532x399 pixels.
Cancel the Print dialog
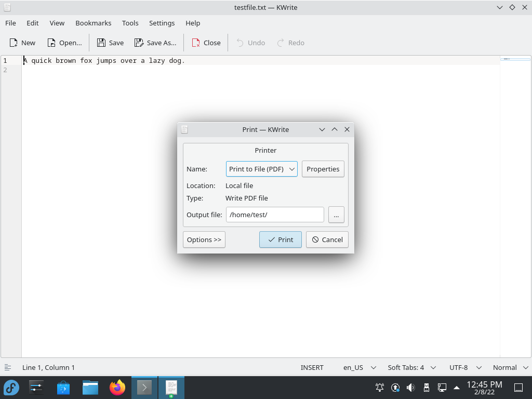coord(327,240)
